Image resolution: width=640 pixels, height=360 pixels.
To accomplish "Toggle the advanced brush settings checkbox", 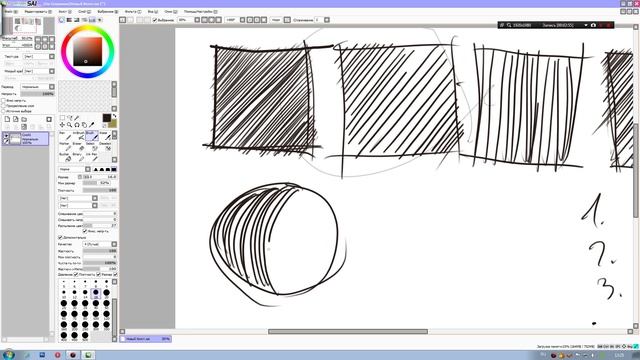I will point(60,238).
